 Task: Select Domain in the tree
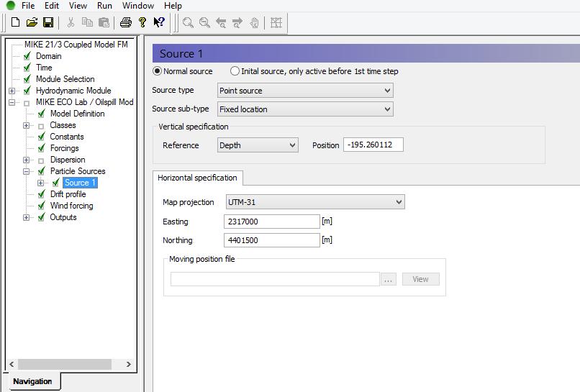click(x=49, y=56)
